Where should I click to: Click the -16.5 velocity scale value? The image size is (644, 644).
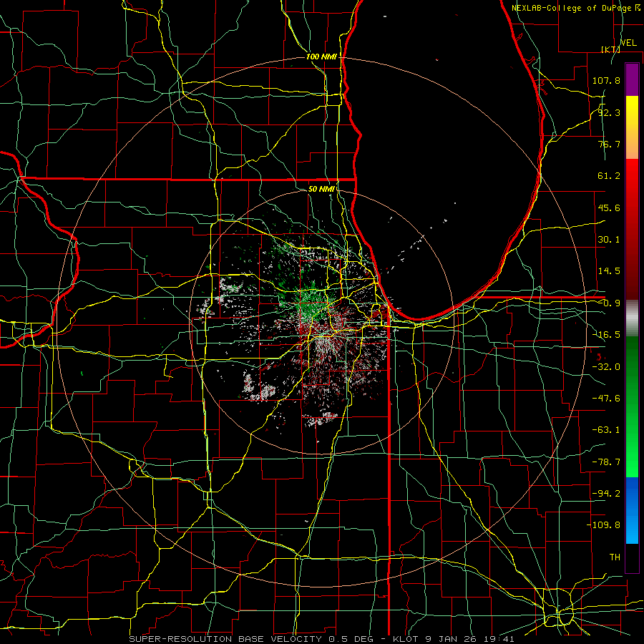[606, 335]
